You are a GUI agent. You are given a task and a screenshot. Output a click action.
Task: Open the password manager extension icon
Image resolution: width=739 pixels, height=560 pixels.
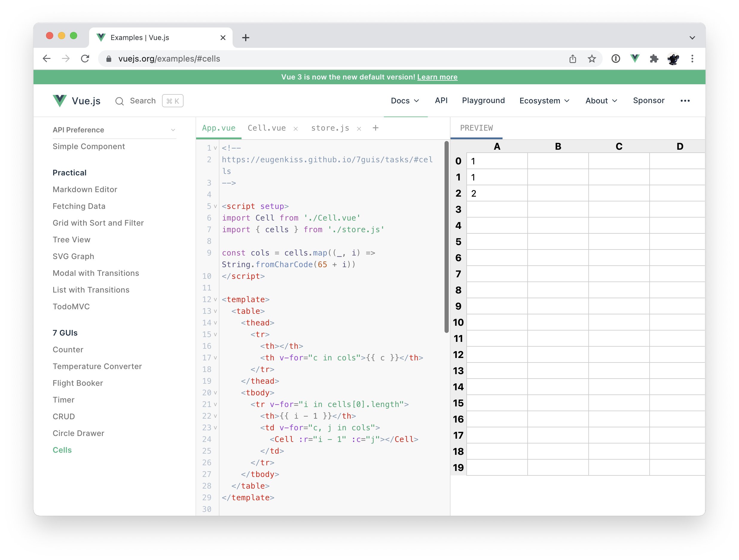pyautogui.click(x=616, y=59)
